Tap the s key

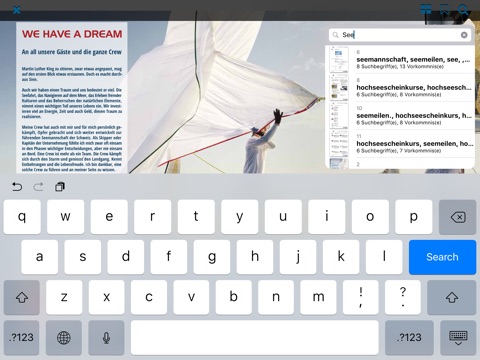click(82, 257)
